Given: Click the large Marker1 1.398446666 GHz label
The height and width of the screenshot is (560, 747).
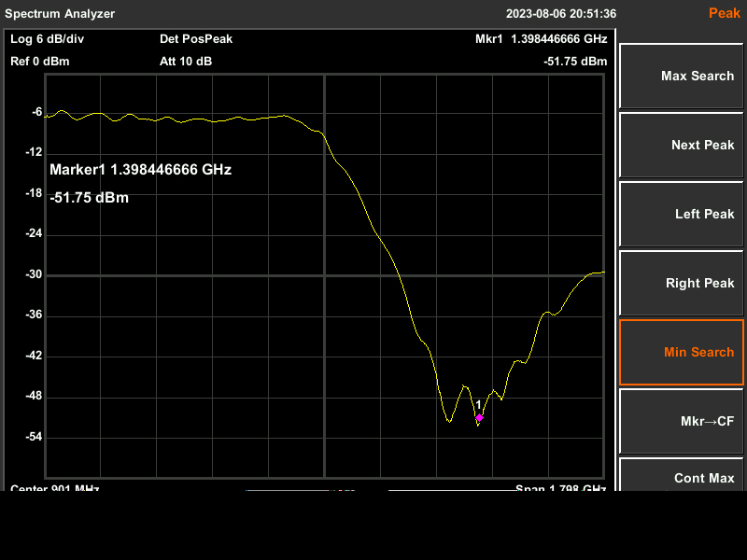Looking at the screenshot, I should 141,170.
